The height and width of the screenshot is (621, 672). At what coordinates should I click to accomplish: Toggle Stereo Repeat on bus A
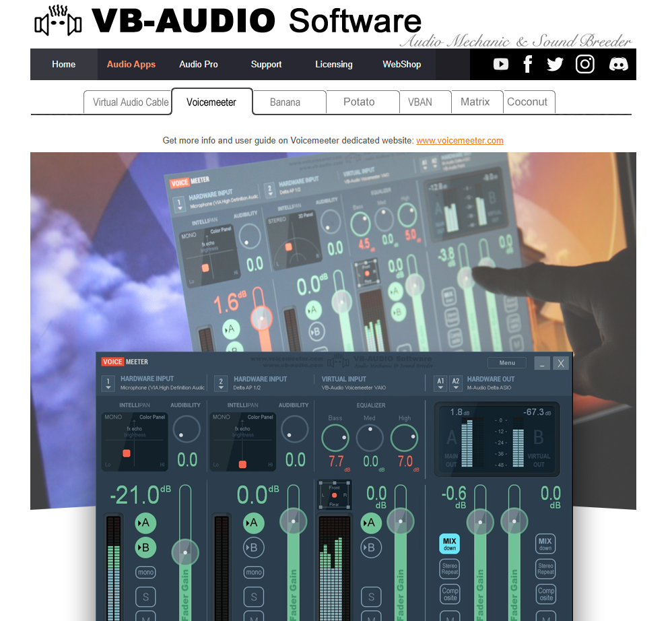pyautogui.click(x=450, y=568)
